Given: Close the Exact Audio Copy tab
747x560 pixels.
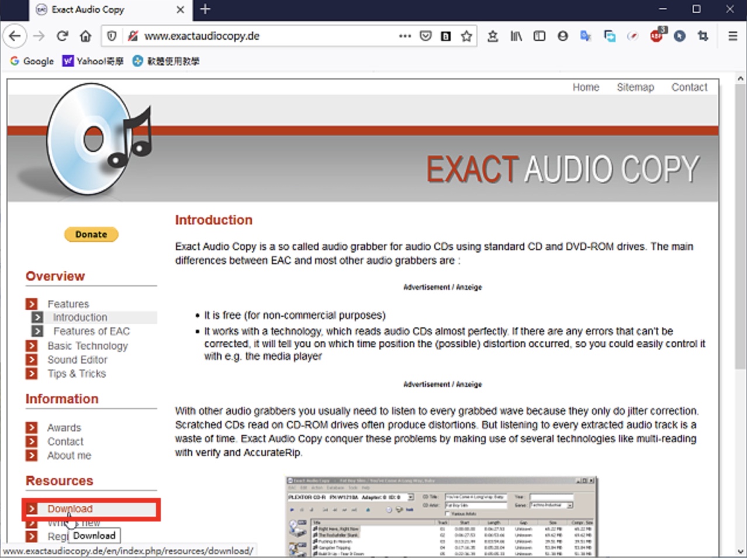Looking at the screenshot, I should 181,9.
